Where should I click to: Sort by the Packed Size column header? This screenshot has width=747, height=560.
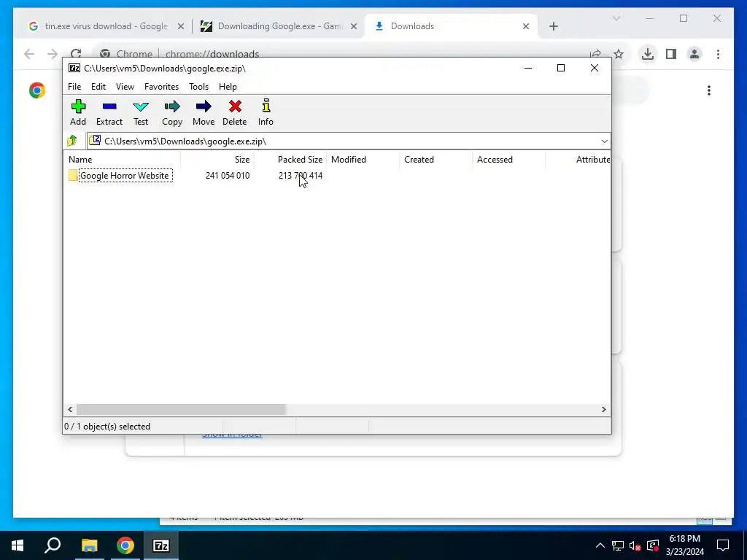coord(290,160)
